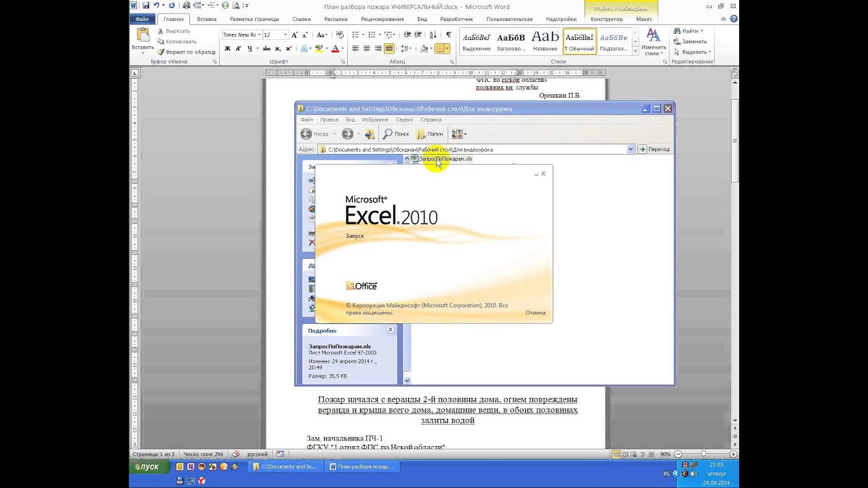This screenshot has height=488, width=868.
Task: Click the Paste (Вставить) clipboard icon
Action: 143,34
